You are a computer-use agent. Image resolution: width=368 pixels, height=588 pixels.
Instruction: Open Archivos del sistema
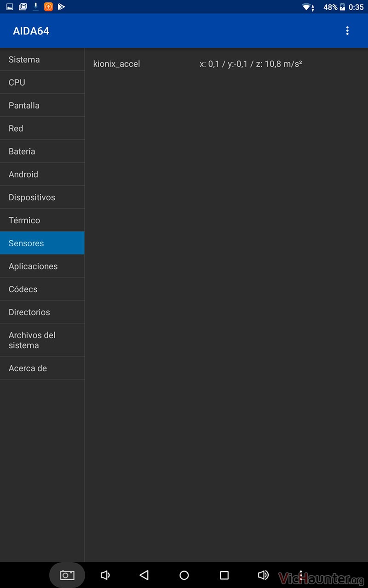[x=42, y=340]
